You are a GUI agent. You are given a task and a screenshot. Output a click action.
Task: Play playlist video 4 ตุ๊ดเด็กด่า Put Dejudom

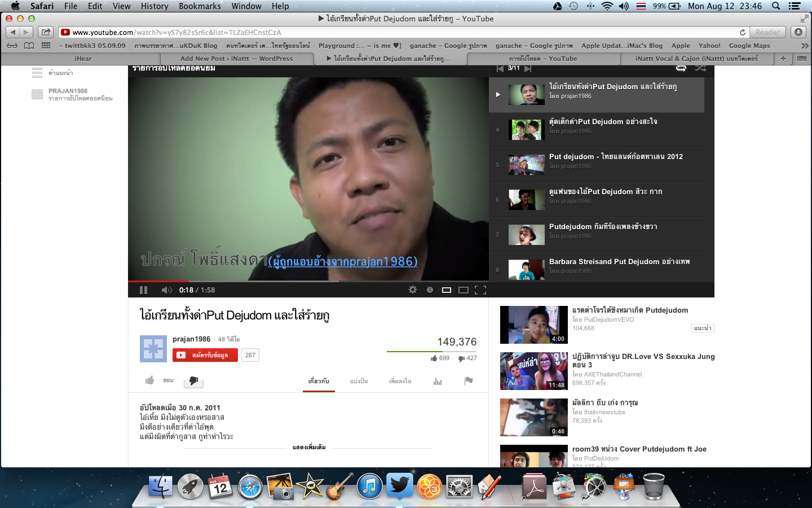[x=597, y=129]
